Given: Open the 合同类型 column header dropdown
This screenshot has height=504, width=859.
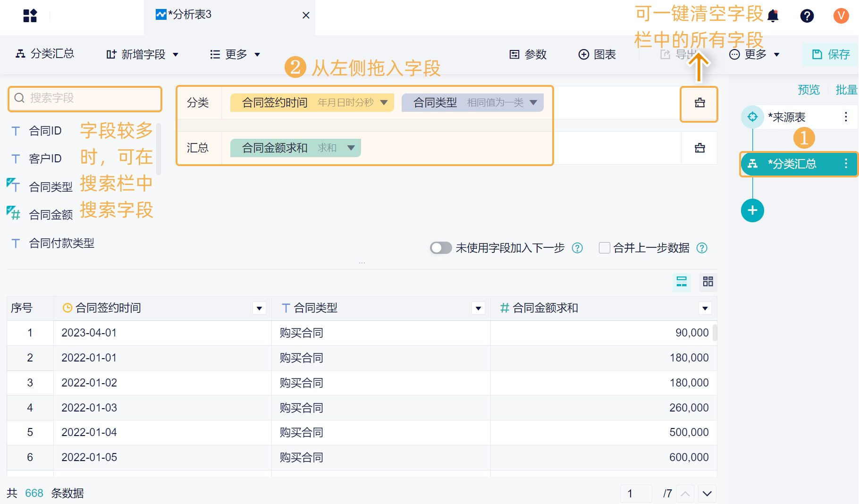Looking at the screenshot, I should [478, 308].
